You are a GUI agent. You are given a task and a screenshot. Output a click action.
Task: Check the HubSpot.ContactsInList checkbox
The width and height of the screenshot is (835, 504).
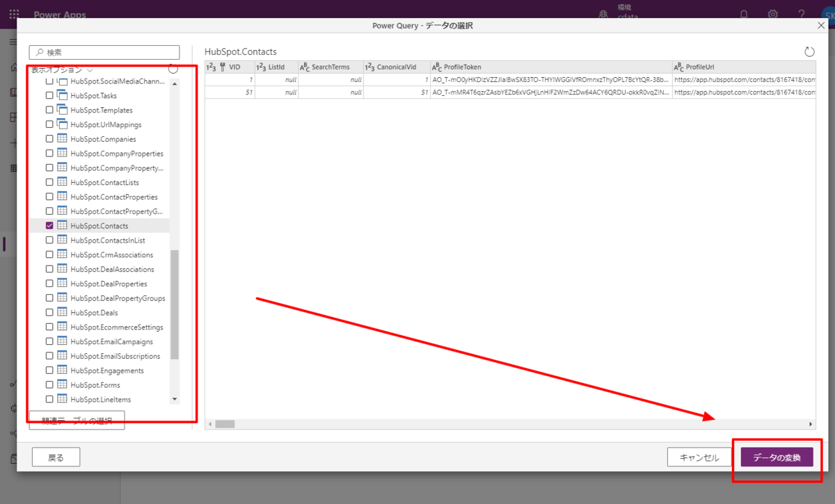[49, 241]
